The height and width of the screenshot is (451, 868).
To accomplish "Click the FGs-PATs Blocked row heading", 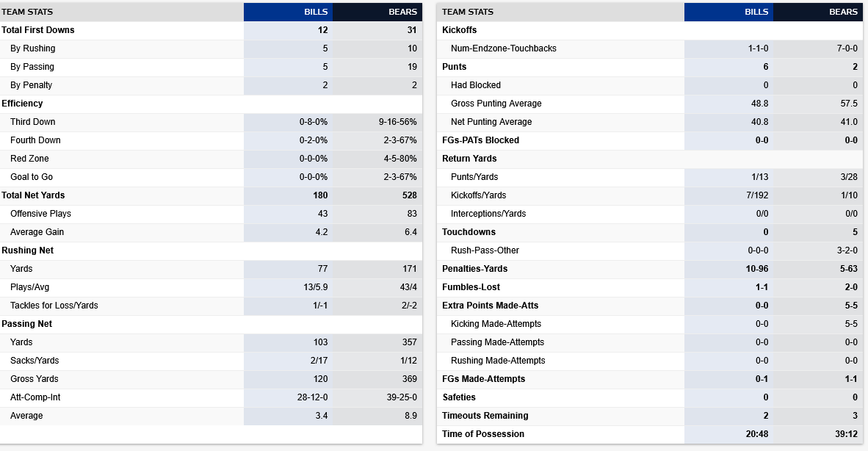I will (480, 140).
